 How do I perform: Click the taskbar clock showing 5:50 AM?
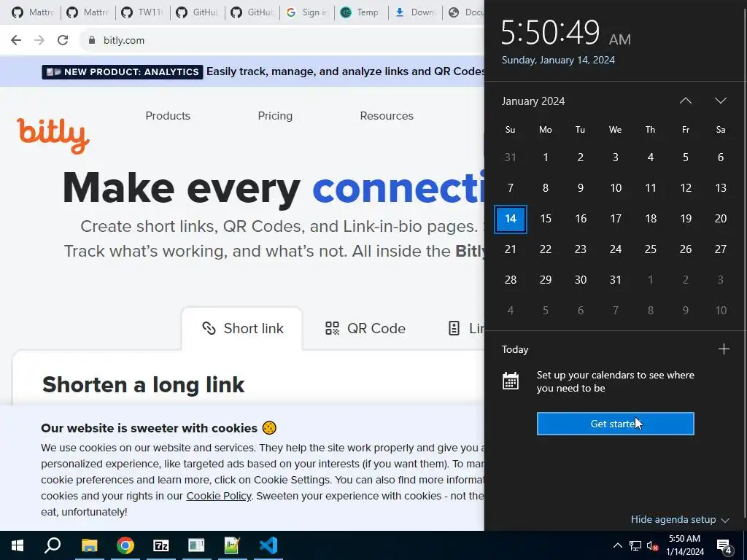[684, 545]
